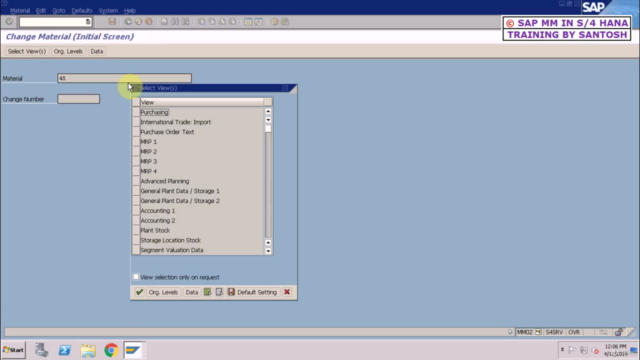640x360 pixels.
Task: Click the Purchase Order Text row label
Action: point(167,132)
